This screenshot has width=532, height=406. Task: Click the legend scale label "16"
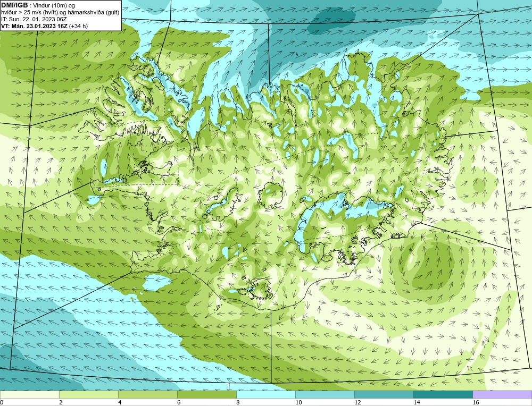pyautogui.click(x=475, y=402)
